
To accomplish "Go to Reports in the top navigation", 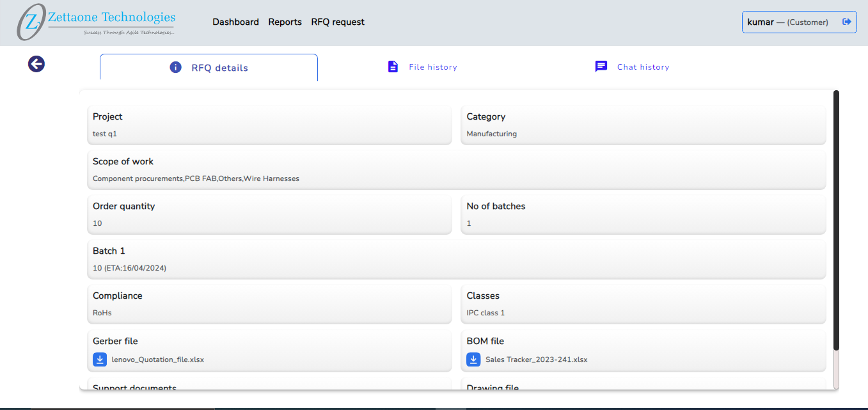I will click(285, 22).
